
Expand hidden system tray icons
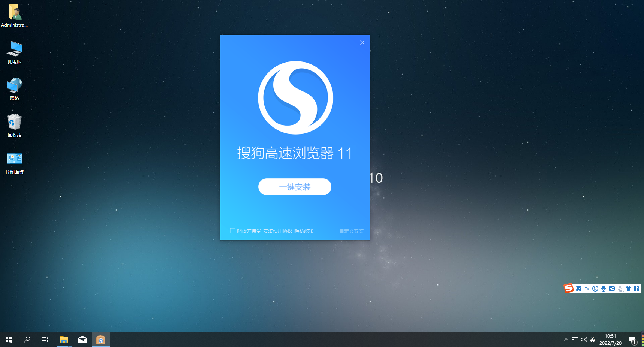click(566, 340)
